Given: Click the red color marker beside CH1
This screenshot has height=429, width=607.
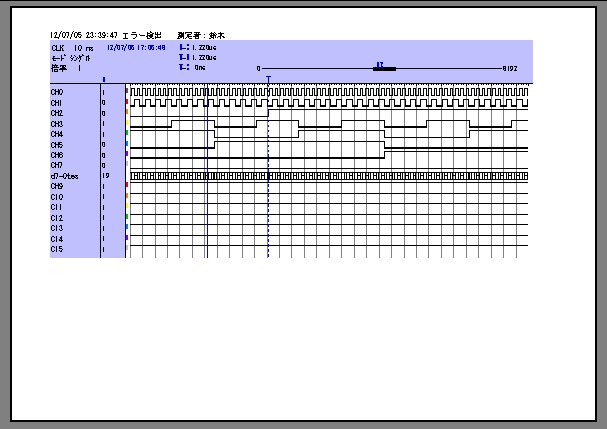Looking at the screenshot, I should (x=126, y=102).
